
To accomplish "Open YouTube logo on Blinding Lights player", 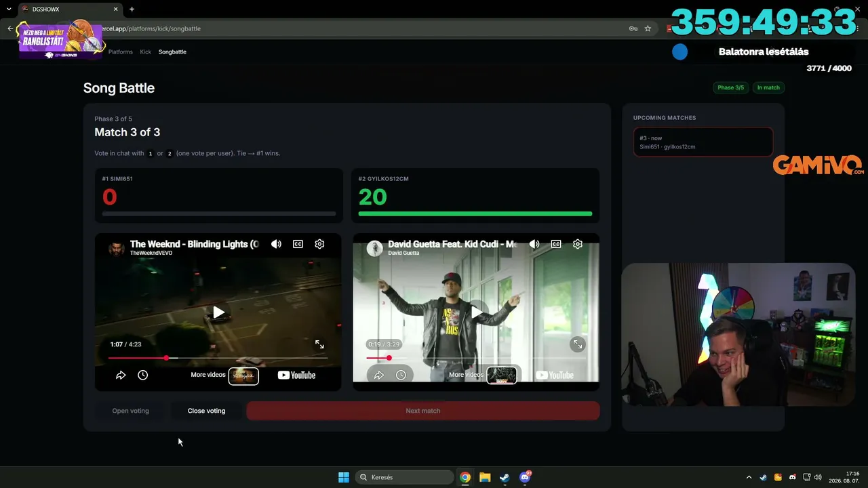I will (296, 375).
